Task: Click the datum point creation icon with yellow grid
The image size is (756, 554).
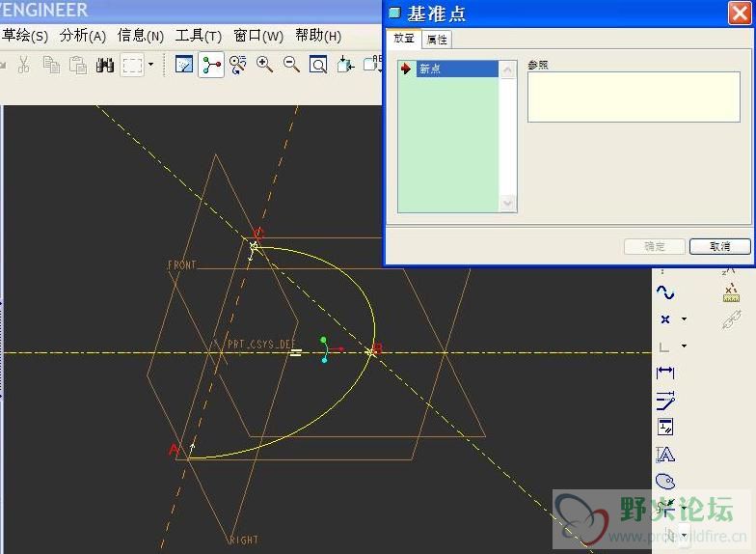Action: 731,292
